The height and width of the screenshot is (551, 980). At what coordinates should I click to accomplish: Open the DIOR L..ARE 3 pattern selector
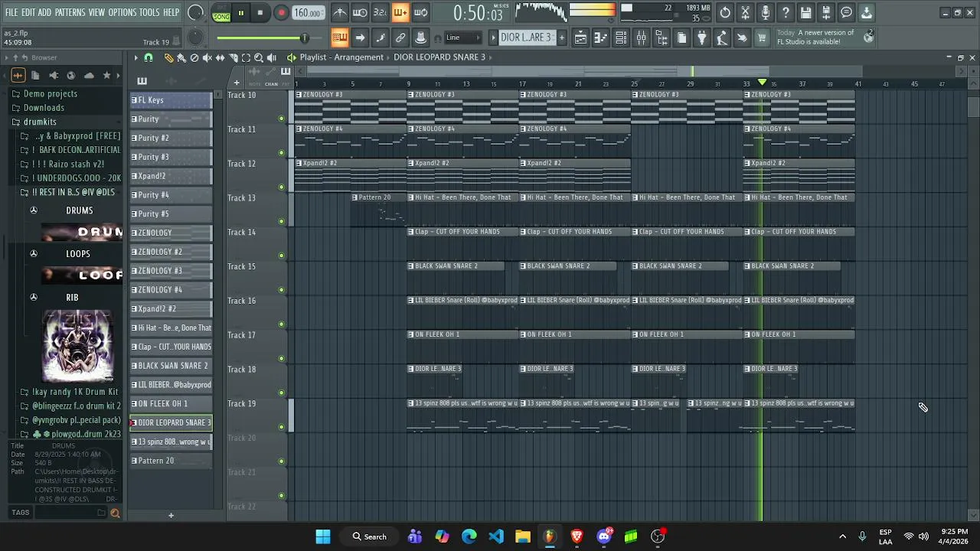pos(527,37)
